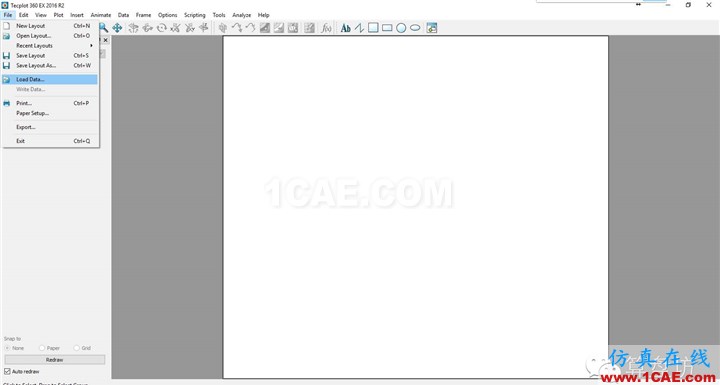Select the square shape tool

coord(373,28)
